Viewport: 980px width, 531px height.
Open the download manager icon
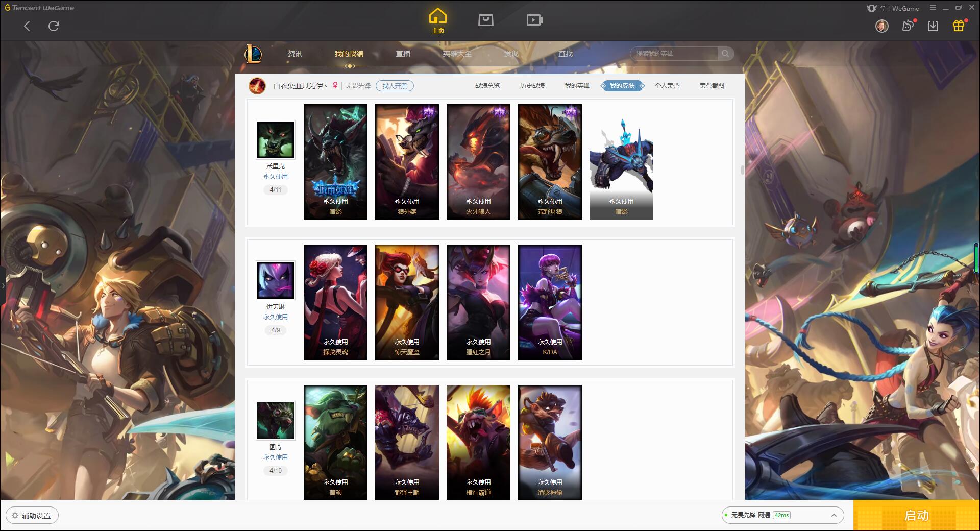point(933,26)
